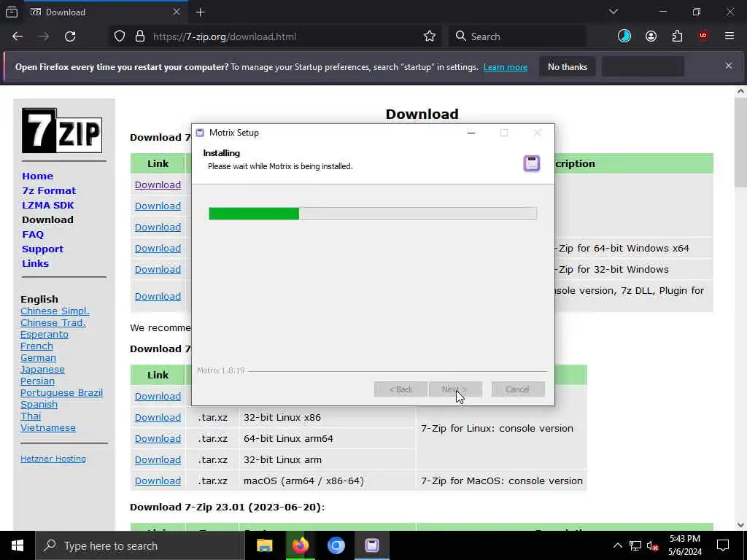Switch language to Thai
Screen dimensions: 747x560
31,416
